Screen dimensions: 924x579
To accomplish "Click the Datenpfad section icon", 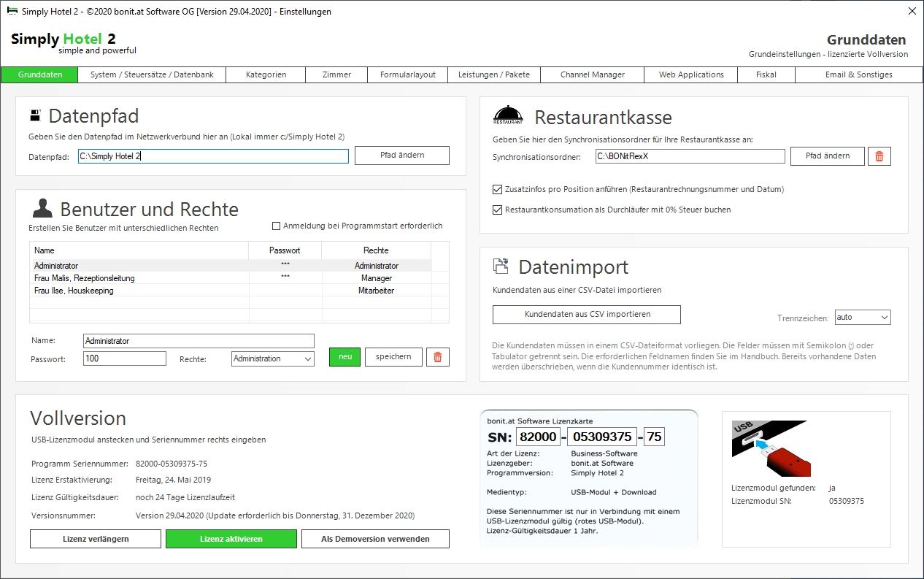I will (x=35, y=115).
